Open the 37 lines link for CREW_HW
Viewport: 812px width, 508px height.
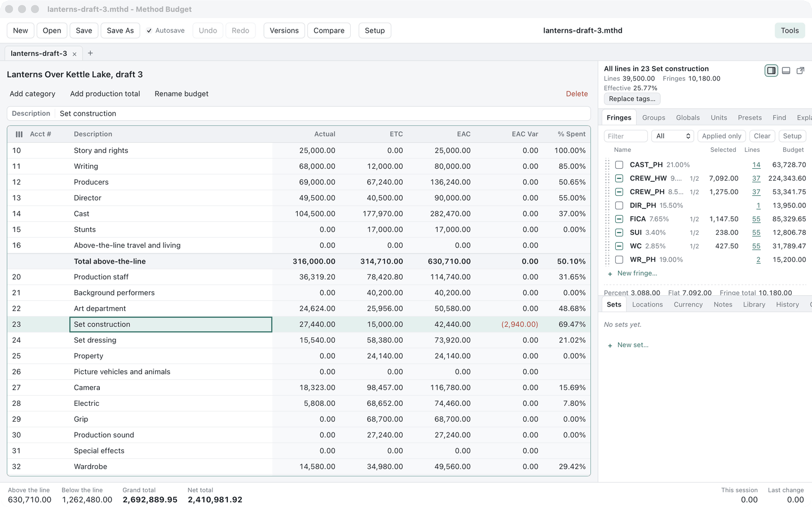756,178
